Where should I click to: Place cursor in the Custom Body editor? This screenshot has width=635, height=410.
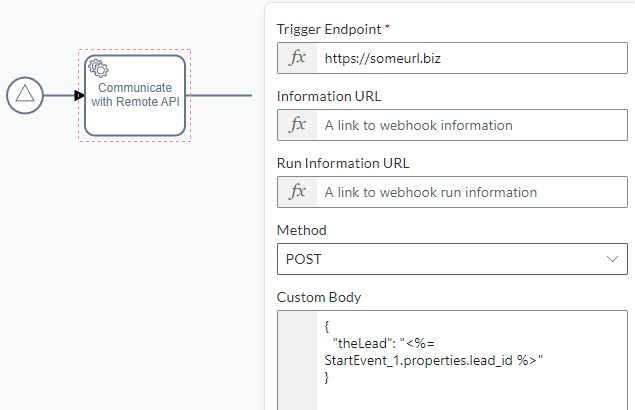point(472,361)
